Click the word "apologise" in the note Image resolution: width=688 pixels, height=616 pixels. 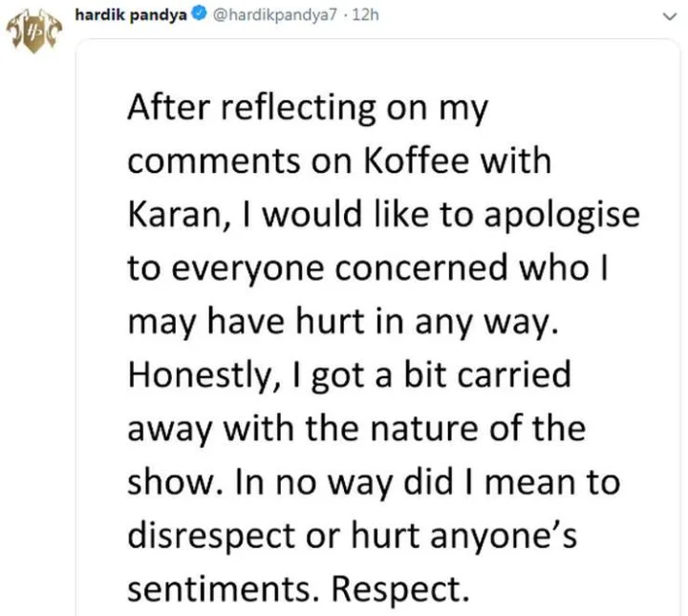tap(562, 216)
